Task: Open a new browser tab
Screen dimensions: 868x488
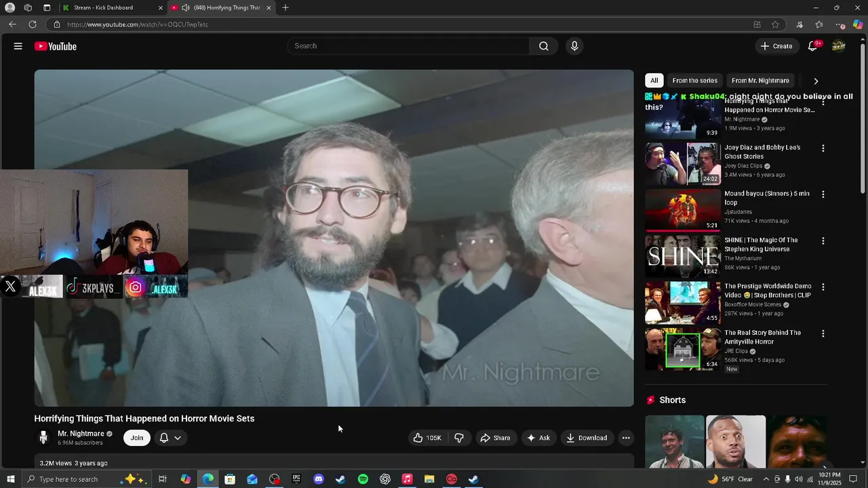Action: tap(285, 7)
